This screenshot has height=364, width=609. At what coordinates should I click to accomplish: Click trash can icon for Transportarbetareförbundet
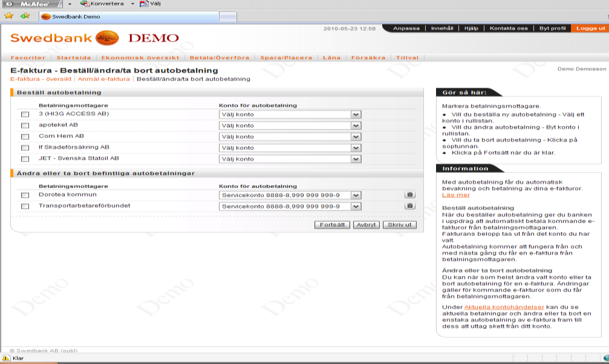[410, 206]
